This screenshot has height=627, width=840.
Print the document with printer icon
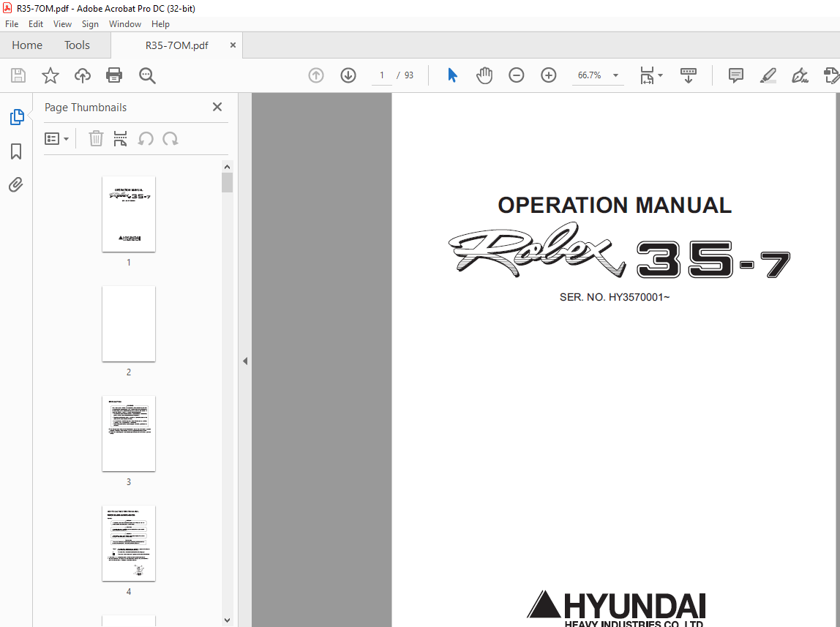point(114,75)
